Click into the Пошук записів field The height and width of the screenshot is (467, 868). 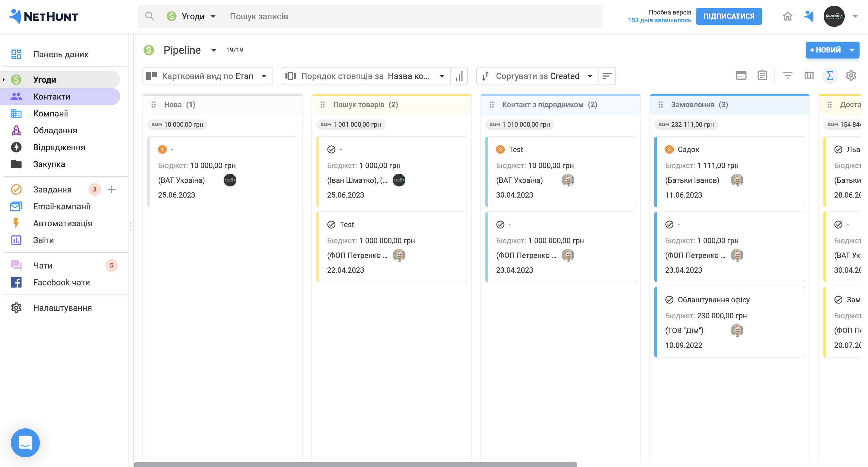pyautogui.click(x=413, y=16)
